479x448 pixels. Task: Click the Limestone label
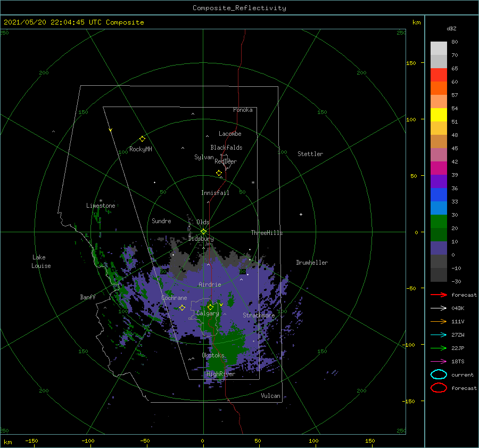click(x=101, y=206)
